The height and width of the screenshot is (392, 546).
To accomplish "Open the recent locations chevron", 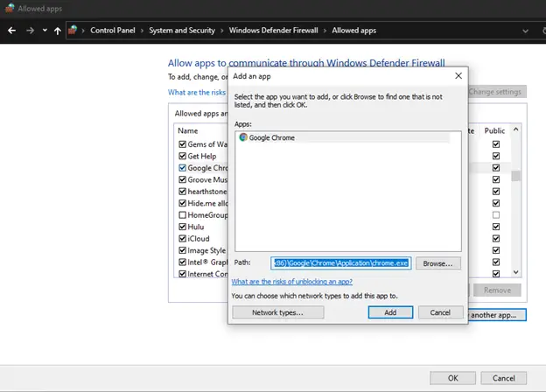I will point(45,31).
